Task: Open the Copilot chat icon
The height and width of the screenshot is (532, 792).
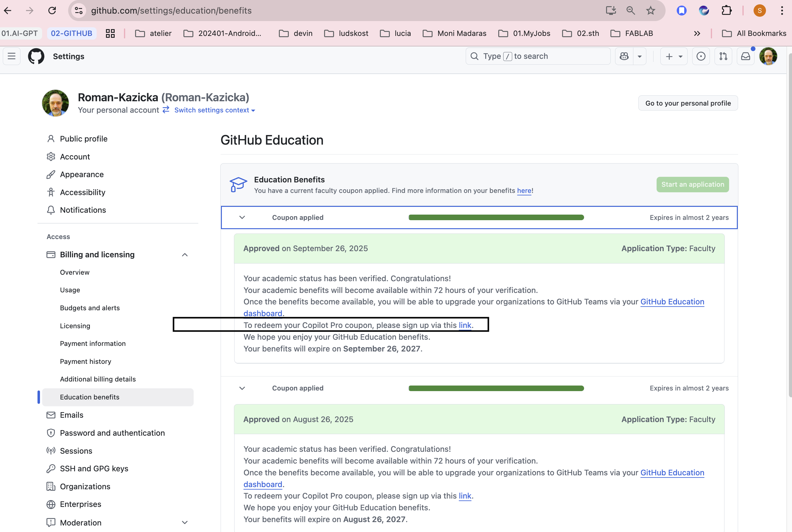Action: pos(624,56)
